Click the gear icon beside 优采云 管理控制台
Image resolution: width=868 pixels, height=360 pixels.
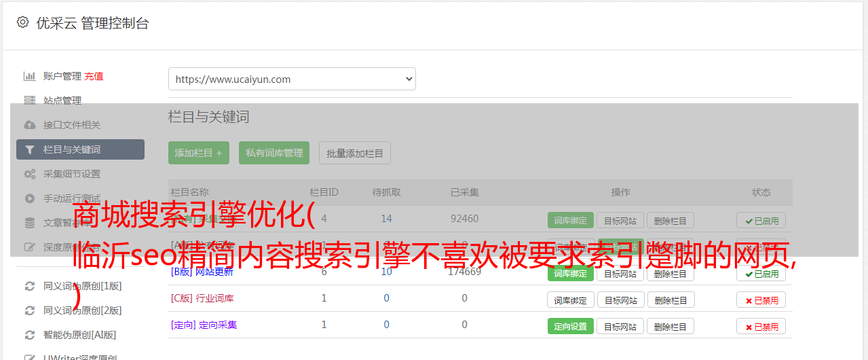(22, 22)
